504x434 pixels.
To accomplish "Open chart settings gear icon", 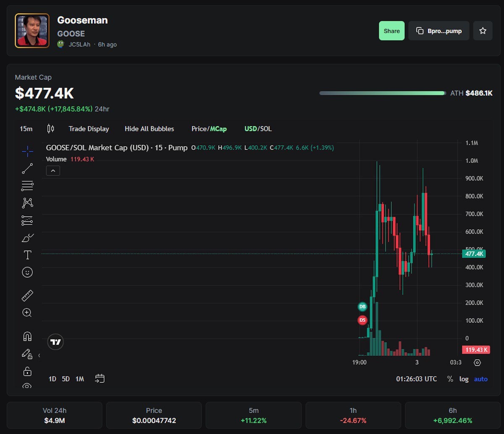I will click(477, 363).
